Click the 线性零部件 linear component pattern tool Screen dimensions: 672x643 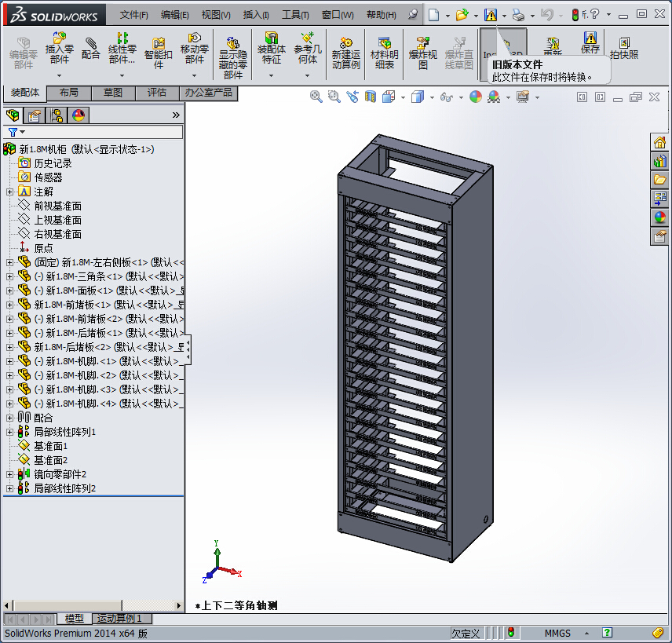(122, 48)
